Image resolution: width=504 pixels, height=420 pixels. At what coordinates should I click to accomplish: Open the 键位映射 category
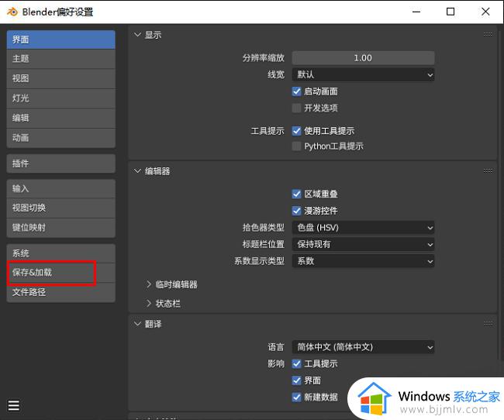coord(60,228)
